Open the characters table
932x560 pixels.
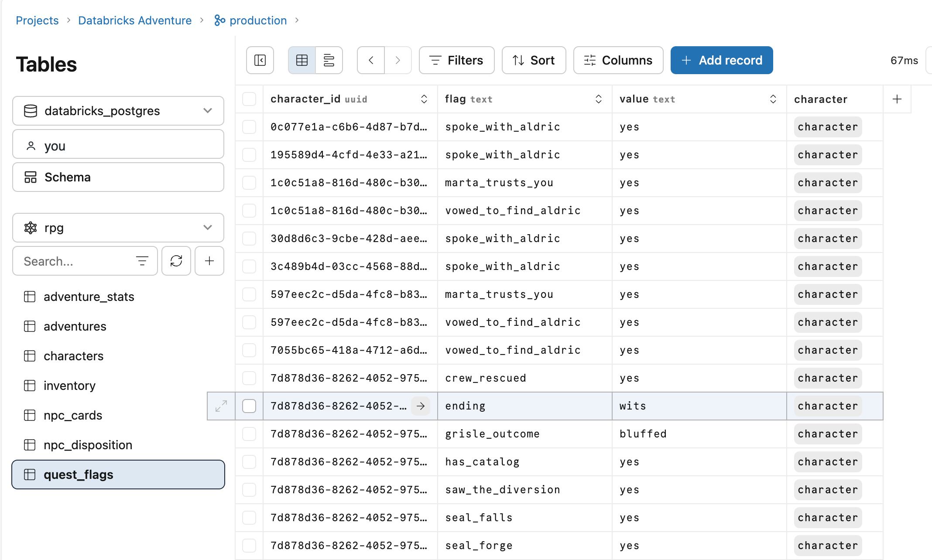click(x=118, y=356)
